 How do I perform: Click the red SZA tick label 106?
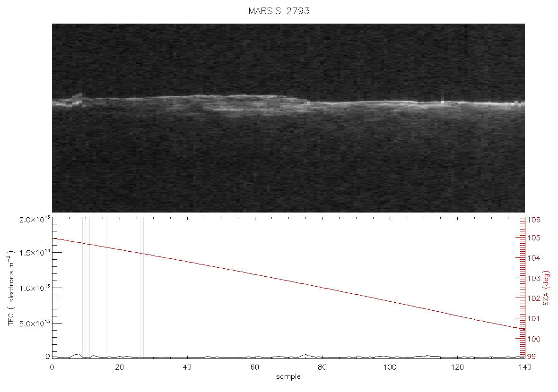coord(534,220)
